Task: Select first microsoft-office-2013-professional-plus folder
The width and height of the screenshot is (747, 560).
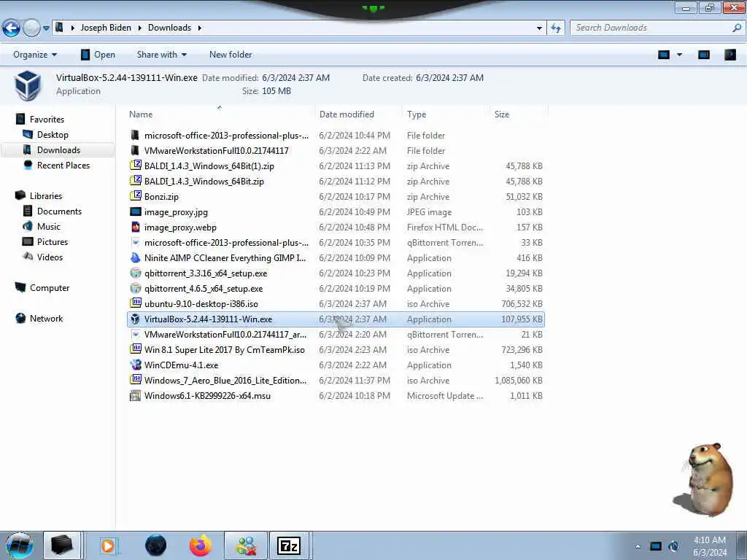Action: 226,135
